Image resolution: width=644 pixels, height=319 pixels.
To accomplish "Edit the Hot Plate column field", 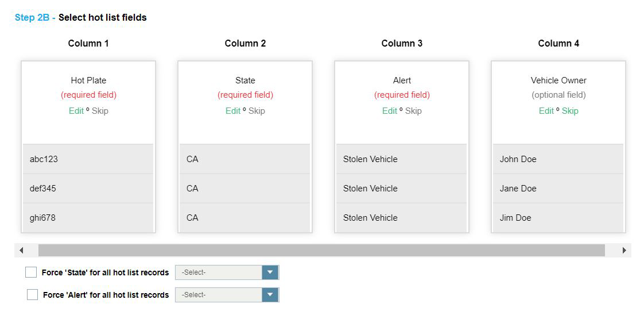I will (76, 111).
